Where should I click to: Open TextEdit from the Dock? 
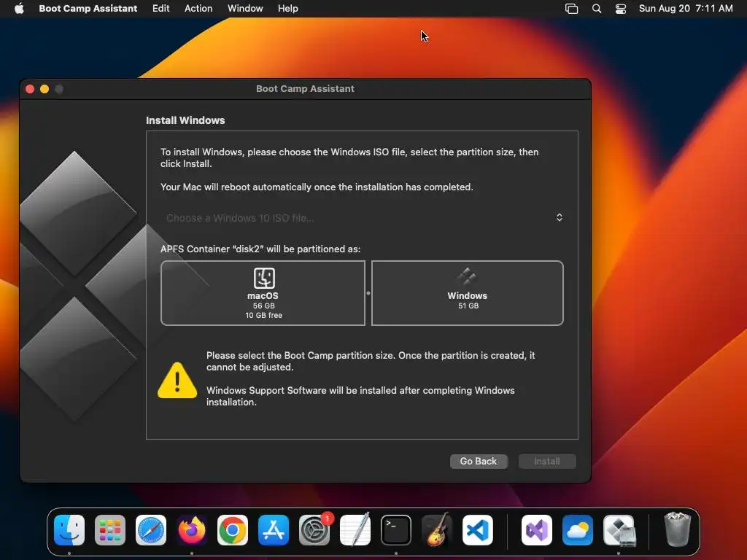(355, 530)
